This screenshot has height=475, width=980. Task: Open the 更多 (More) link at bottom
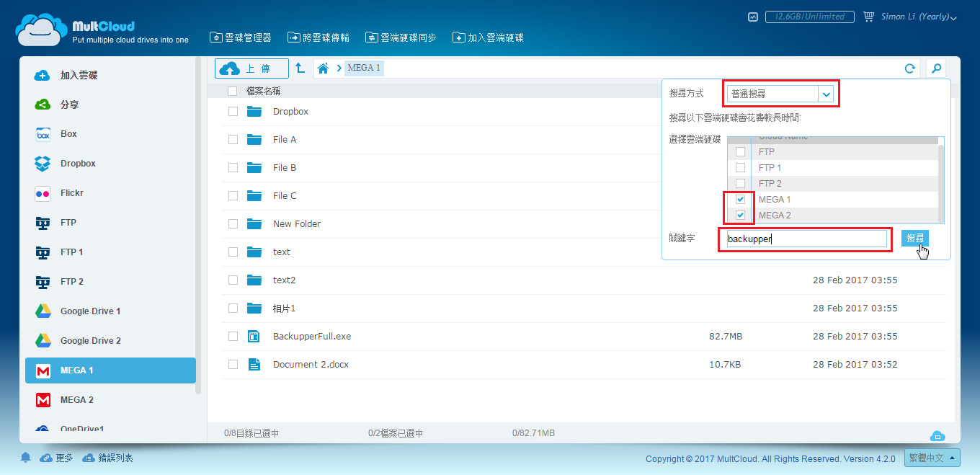pos(56,458)
